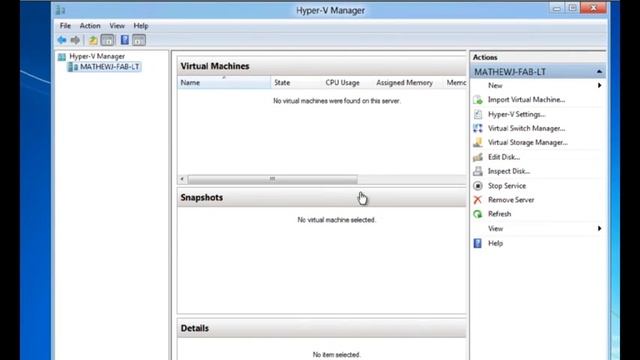Click the Virtual Switch Manager icon
The image size is (640, 360).
point(478,128)
